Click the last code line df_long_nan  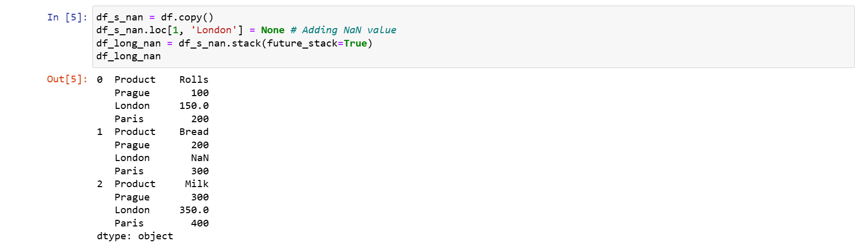129,56
